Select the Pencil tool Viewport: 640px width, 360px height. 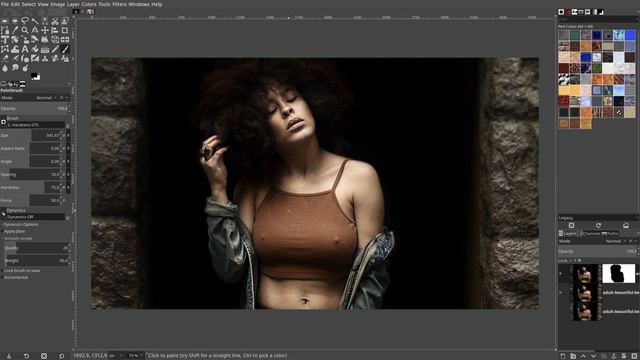coord(55,49)
